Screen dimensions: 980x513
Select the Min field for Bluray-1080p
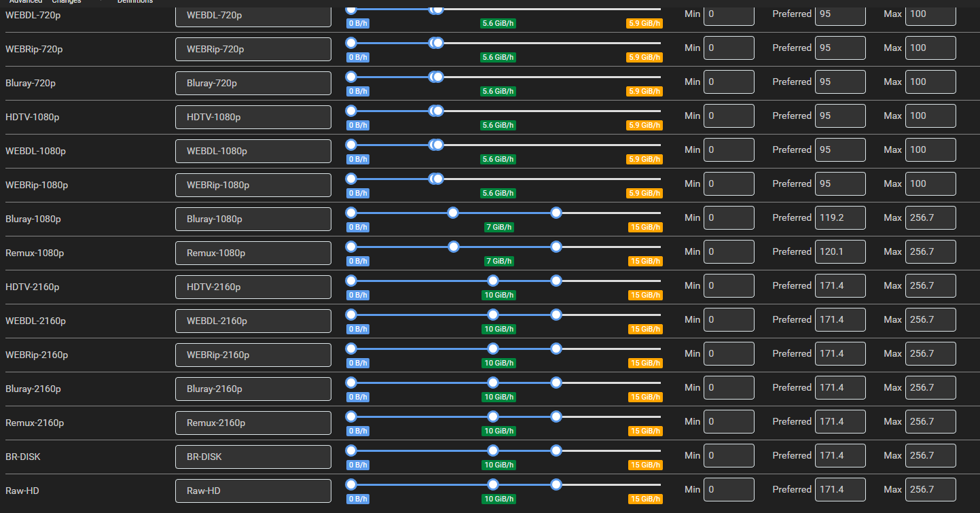[729, 218]
